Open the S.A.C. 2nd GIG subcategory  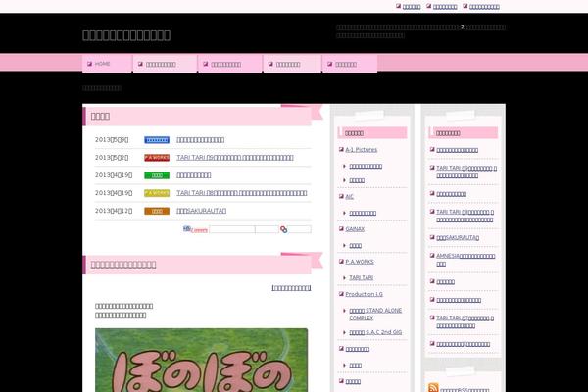click(x=375, y=332)
